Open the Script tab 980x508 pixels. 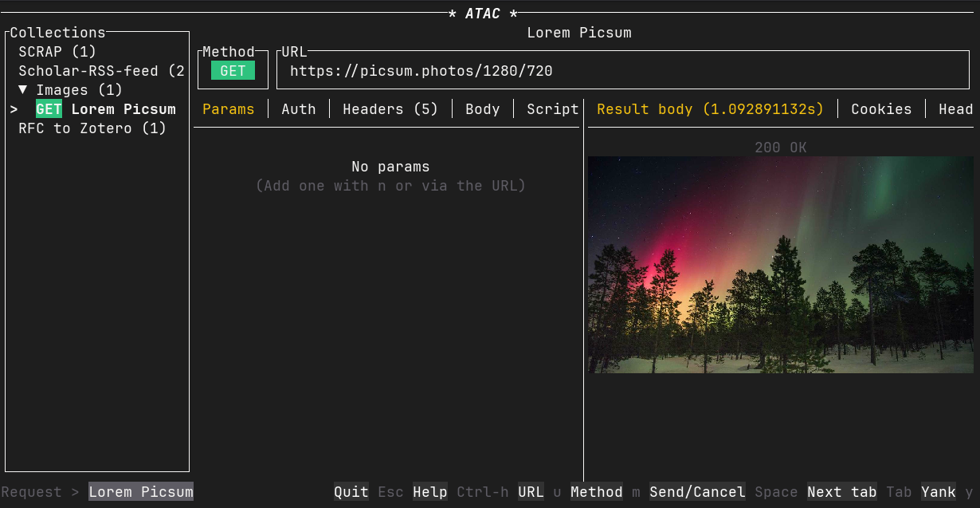(553, 109)
